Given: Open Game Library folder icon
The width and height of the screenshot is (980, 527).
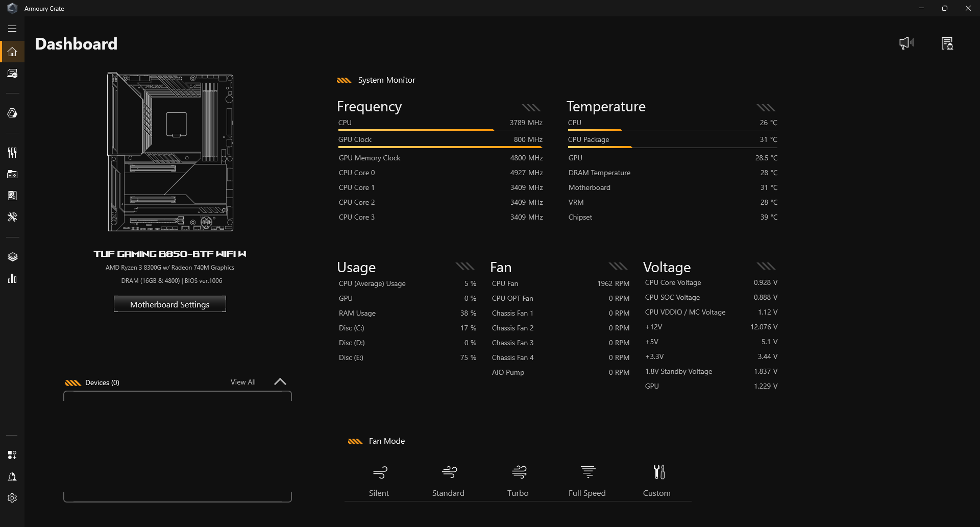Looking at the screenshot, I should tap(12, 174).
